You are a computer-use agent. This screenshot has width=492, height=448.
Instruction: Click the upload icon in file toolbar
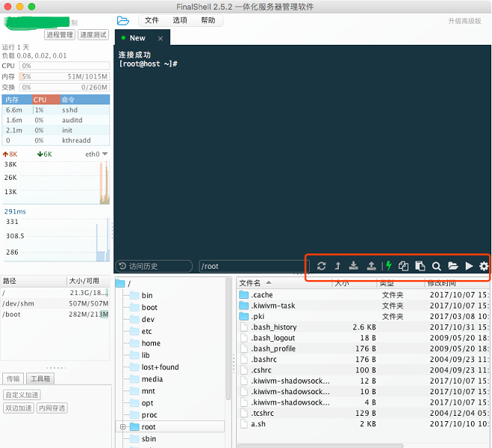(x=371, y=266)
